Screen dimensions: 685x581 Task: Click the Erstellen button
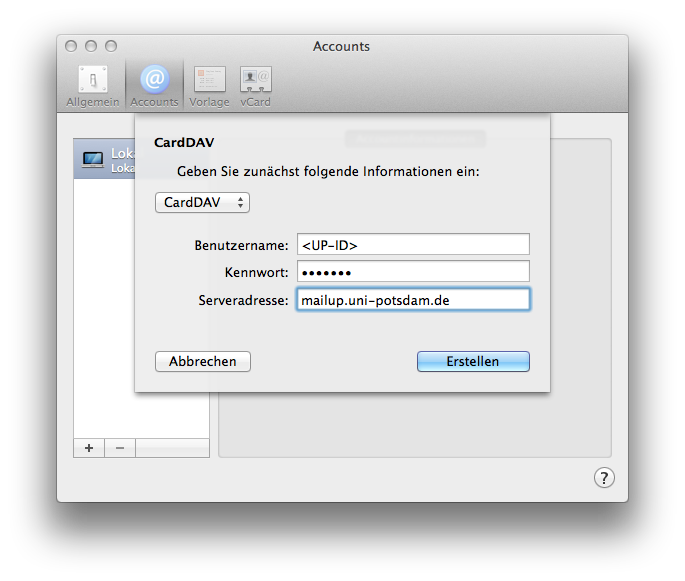(x=473, y=361)
